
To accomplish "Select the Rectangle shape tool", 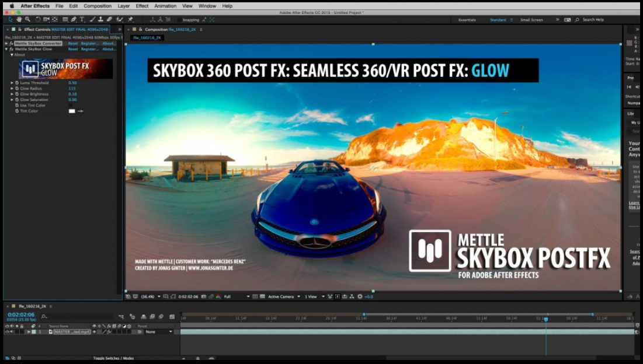I will [x=65, y=19].
